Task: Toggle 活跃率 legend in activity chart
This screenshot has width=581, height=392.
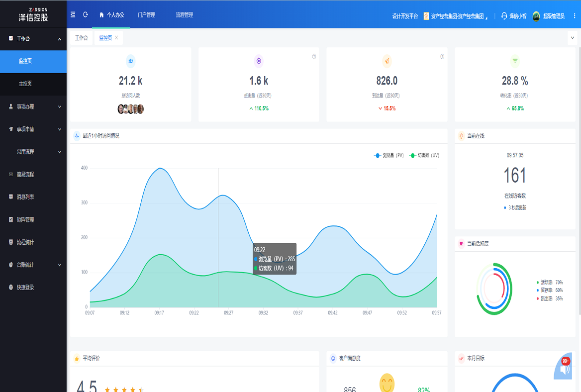Action: tap(550, 283)
